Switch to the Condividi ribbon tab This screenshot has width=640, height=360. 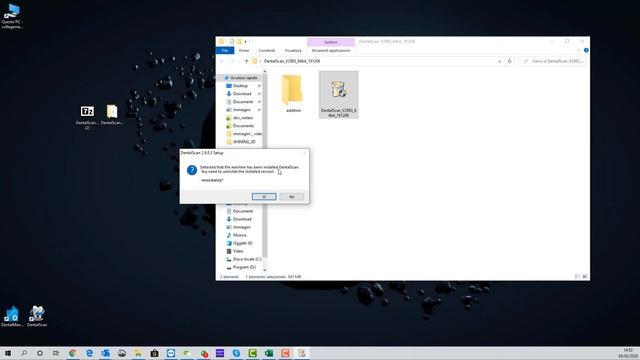click(x=267, y=51)
